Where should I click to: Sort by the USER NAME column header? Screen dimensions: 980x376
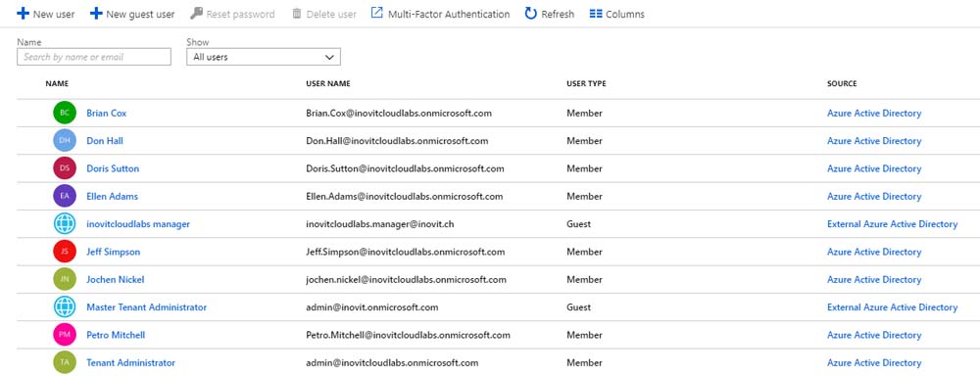tap(328, 83)
